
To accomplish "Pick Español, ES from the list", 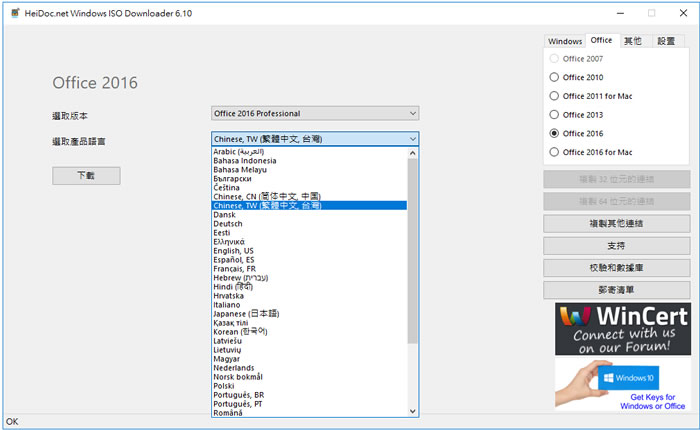I will pos(309,259).
